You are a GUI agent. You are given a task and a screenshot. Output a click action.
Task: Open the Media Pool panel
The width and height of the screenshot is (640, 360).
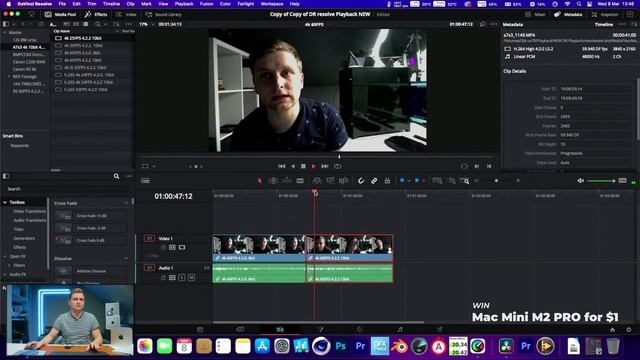tap(60, 14)
